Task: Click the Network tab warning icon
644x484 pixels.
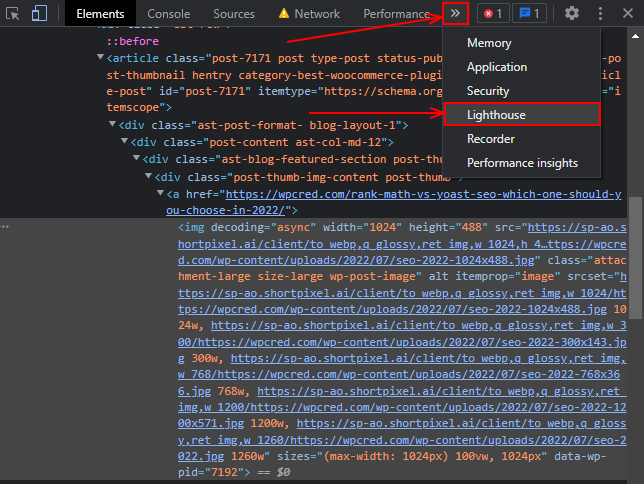Action: 283,14
